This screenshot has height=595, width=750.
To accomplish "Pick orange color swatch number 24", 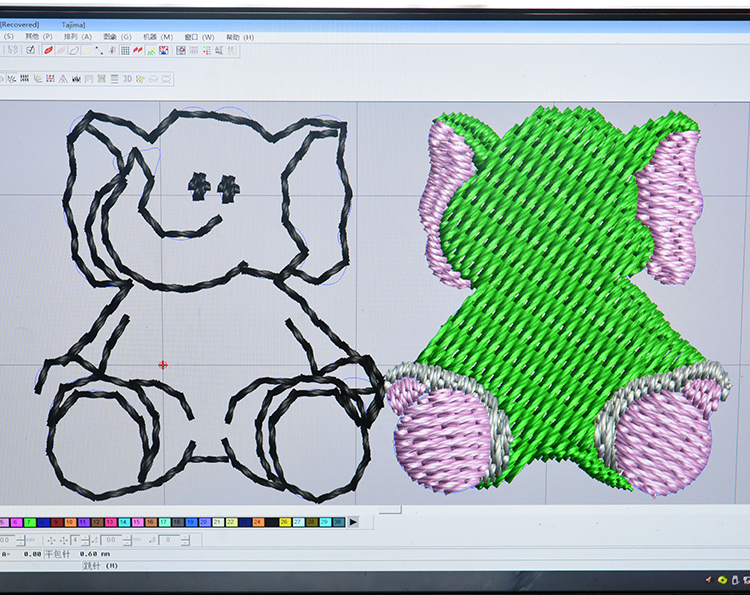I will [x=258, y=522].
